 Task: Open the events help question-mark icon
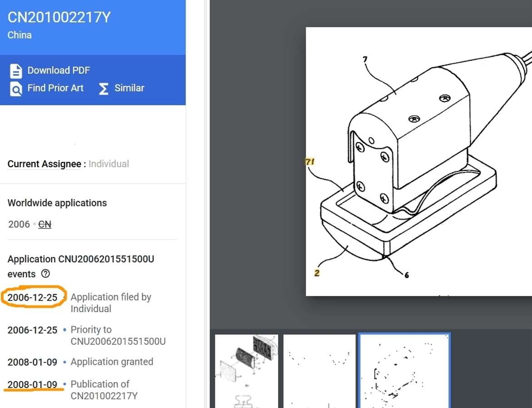pyautogui.click(x=45, y=274)
